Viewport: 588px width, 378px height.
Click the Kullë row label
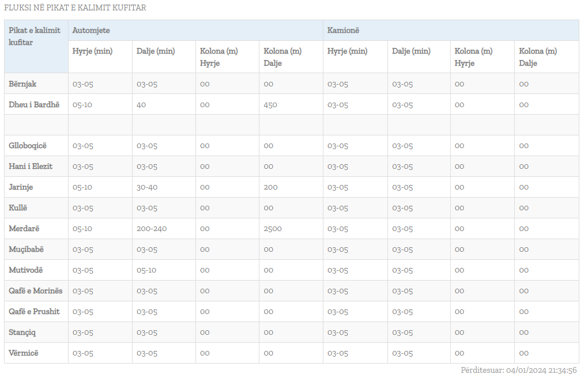click(x=18, y=208)
